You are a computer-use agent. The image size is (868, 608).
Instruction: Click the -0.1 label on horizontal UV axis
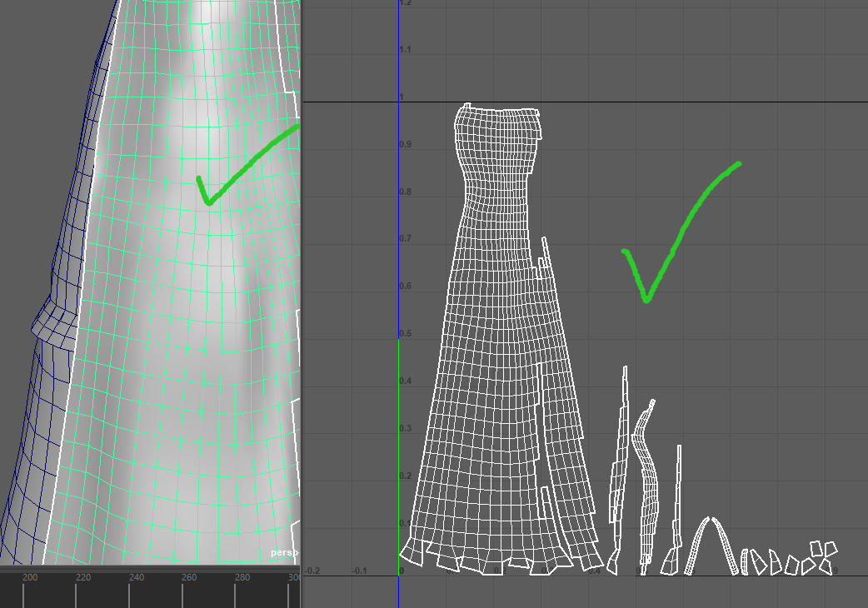(360, 571)
